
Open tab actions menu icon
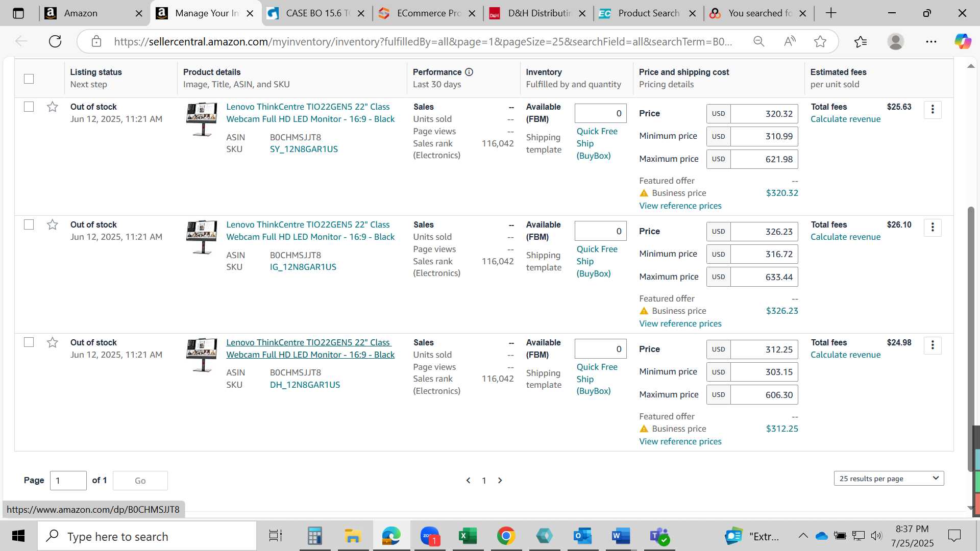click(x=18, y=13)
